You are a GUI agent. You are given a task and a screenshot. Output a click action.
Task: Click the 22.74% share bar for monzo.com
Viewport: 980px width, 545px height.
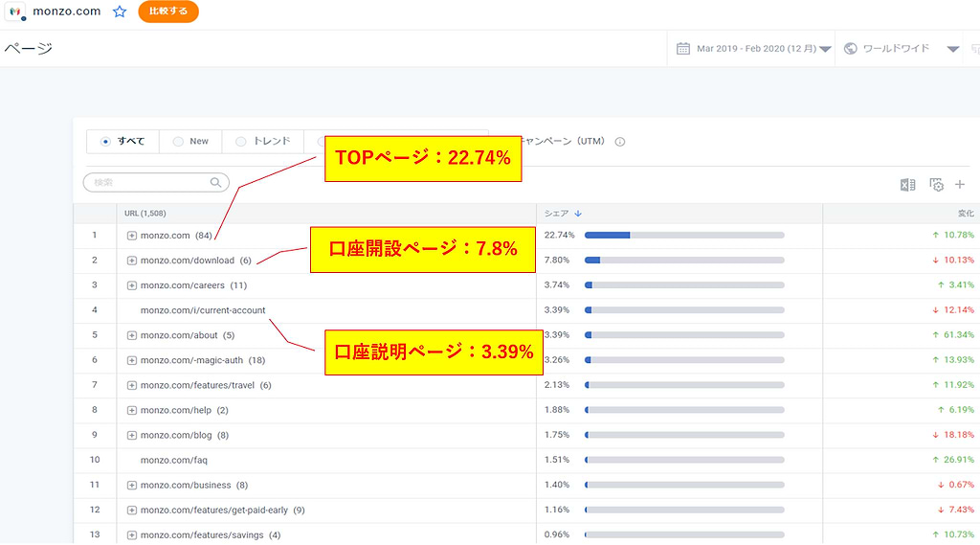[x=684, y=236]
